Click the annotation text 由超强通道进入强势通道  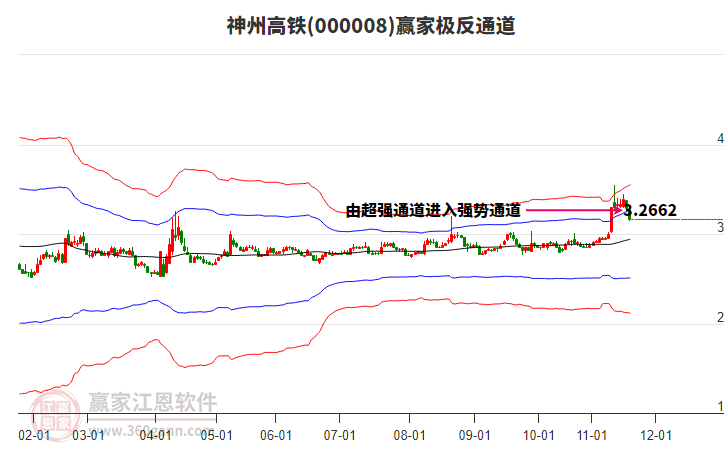click(433, 211)
